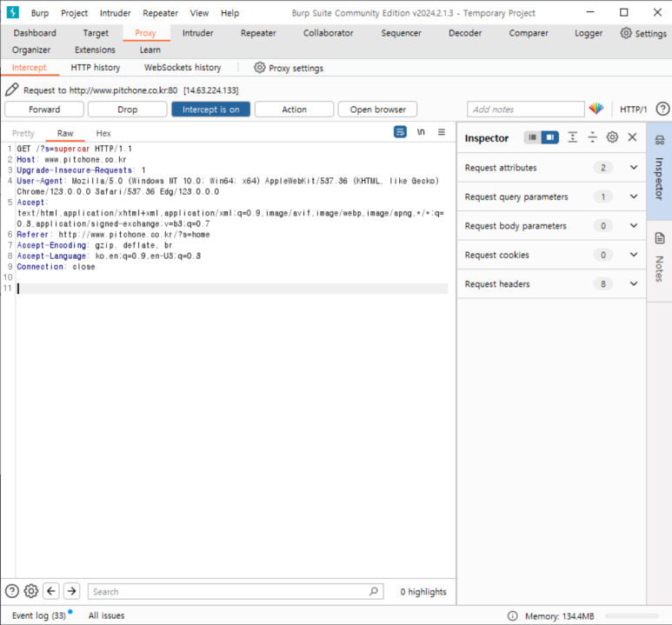This screenshot has width=672, height=625.
Task: Toggle the message word-wrap icon
Action: coord(400,131)
